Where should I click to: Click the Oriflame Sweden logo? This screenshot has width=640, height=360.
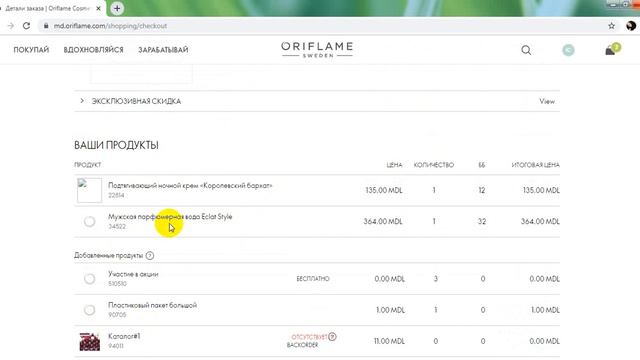pos(317,49)
